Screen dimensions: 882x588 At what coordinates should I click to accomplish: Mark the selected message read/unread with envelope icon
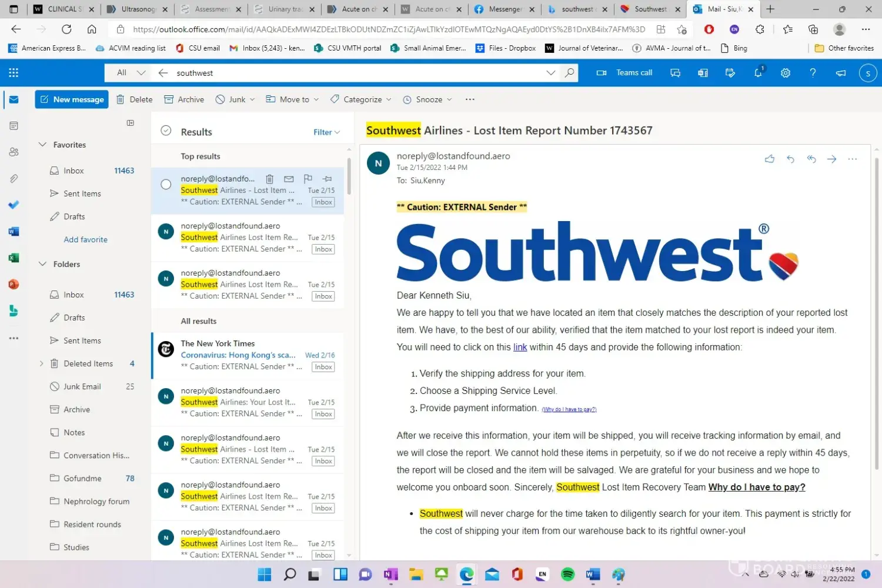click(289, 179)
